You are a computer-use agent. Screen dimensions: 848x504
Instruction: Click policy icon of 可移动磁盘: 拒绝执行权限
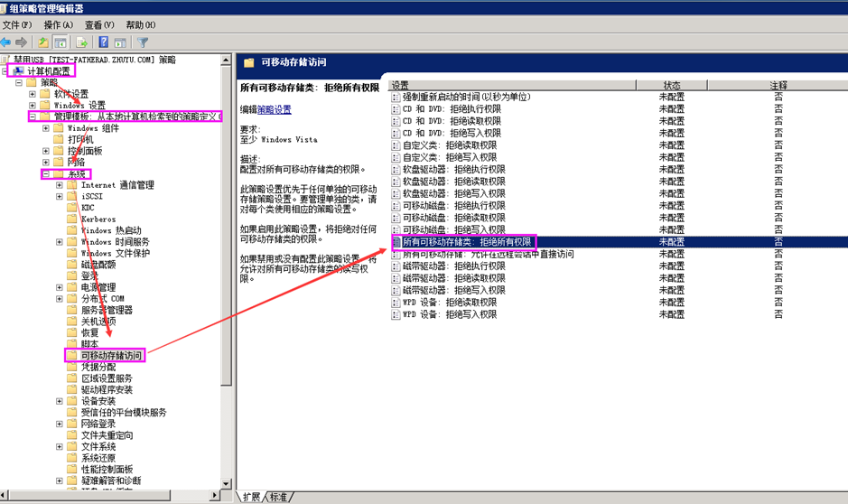tap(396, 206)
